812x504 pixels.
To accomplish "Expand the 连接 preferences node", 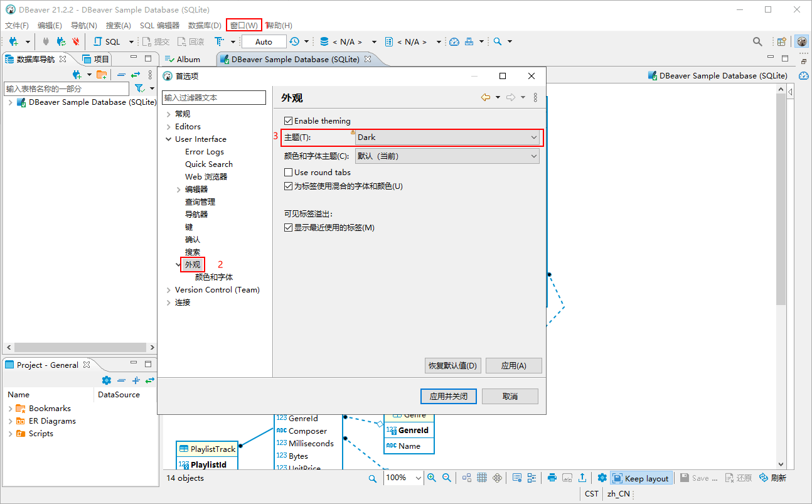I will point(168,303).
